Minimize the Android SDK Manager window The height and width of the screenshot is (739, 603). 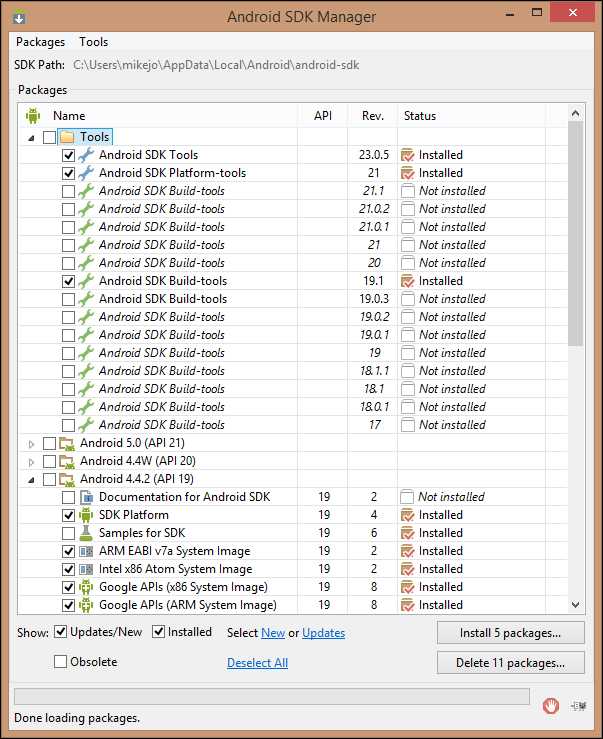pyautogui.click(x=510, y=14)
